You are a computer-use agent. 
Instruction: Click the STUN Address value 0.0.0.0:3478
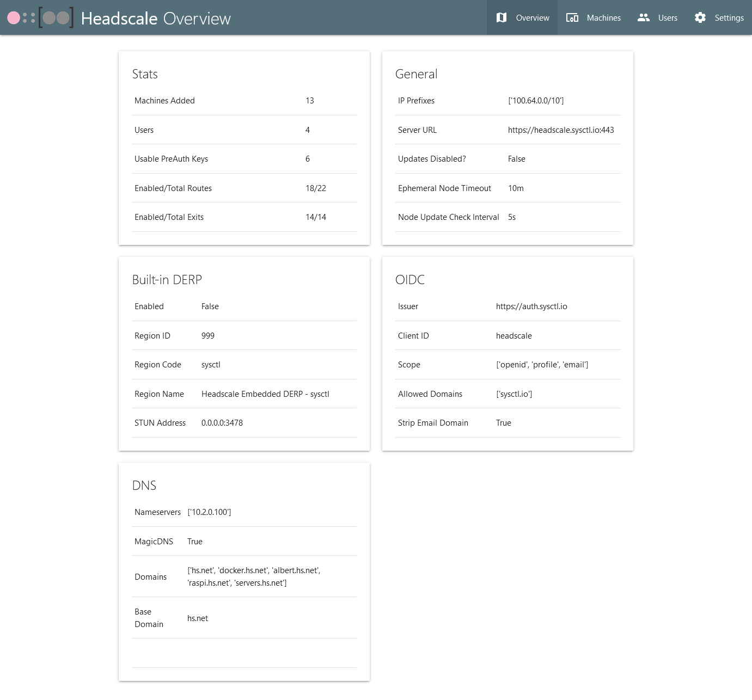(222, 423)
